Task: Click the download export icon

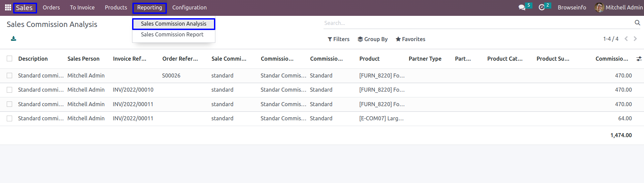Action: [x=13, y=39]
